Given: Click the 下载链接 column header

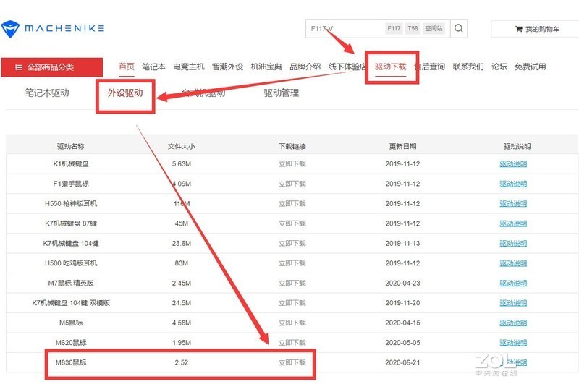Looking at the screenshot, I should [x=292, y=147].
